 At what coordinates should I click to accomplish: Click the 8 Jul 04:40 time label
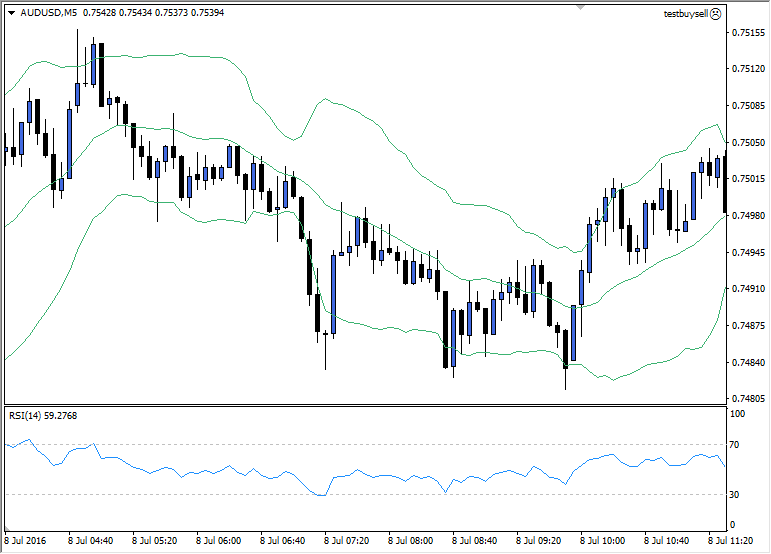click(92, 541)
